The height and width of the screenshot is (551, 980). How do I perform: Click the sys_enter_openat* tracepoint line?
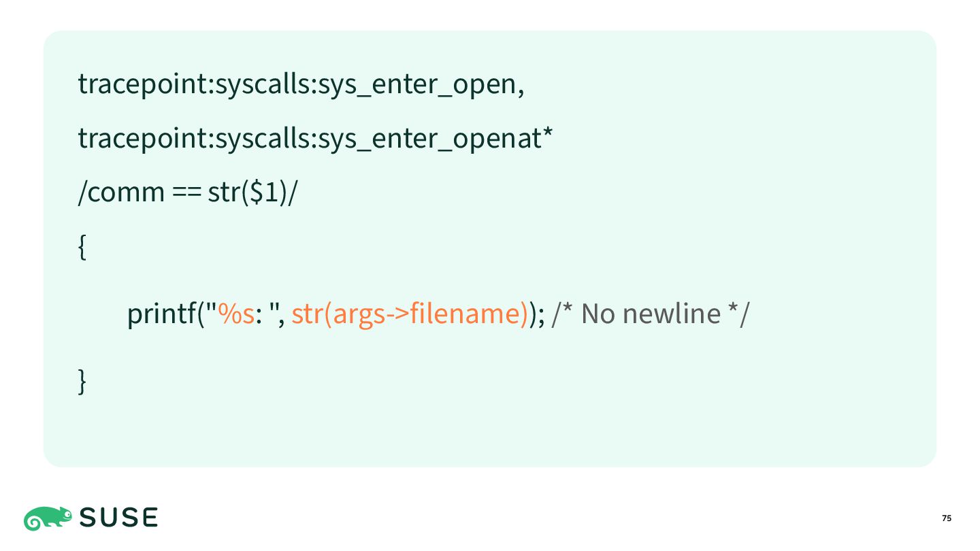(x=315, y=139)
